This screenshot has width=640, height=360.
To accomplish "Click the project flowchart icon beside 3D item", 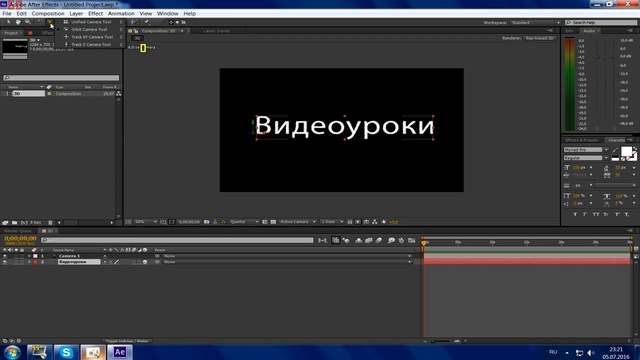I will point(119,94).
